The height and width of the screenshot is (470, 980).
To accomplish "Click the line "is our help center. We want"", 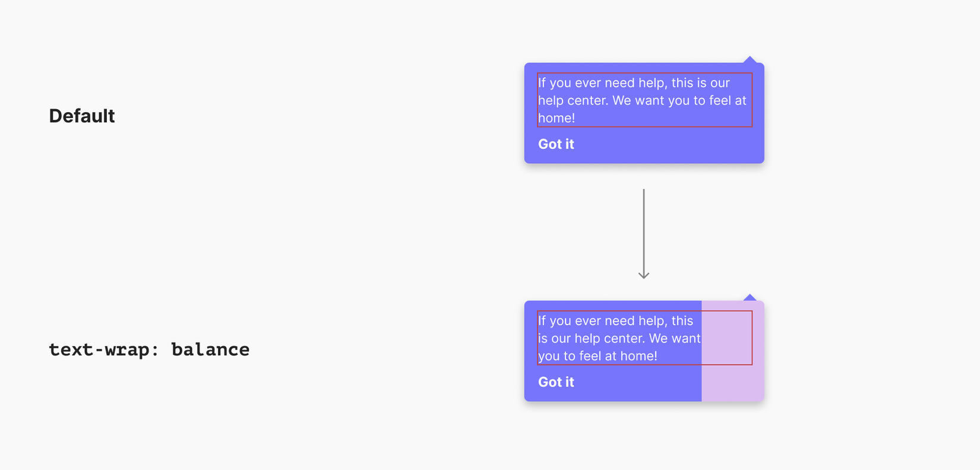I will click(619, 338).
